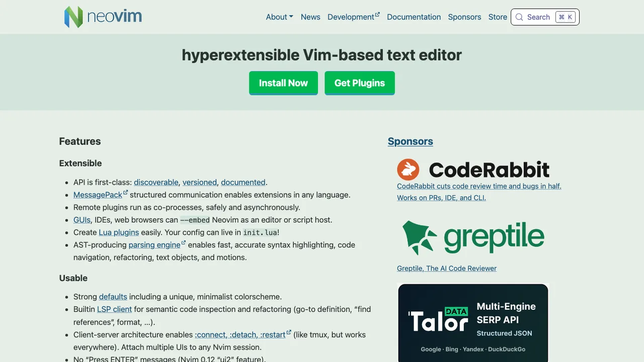
Task: Expand the About dropdown menu
Action: point(279,17)
